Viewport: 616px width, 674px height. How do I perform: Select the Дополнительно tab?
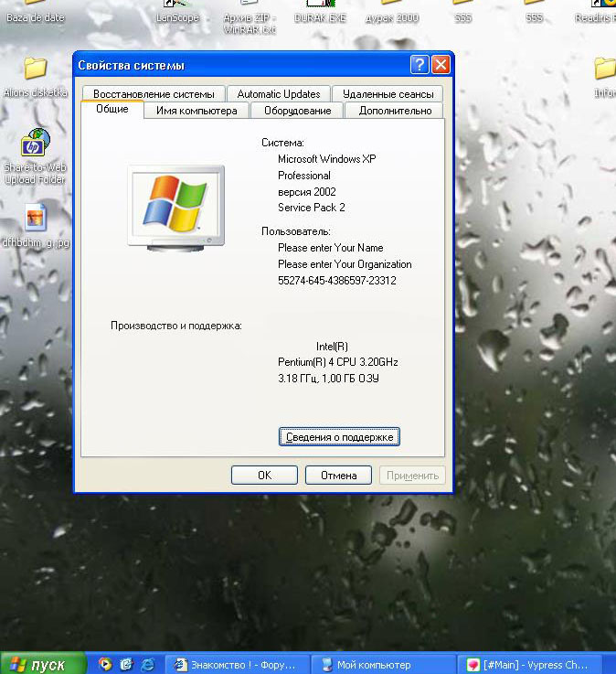(395, 111)
